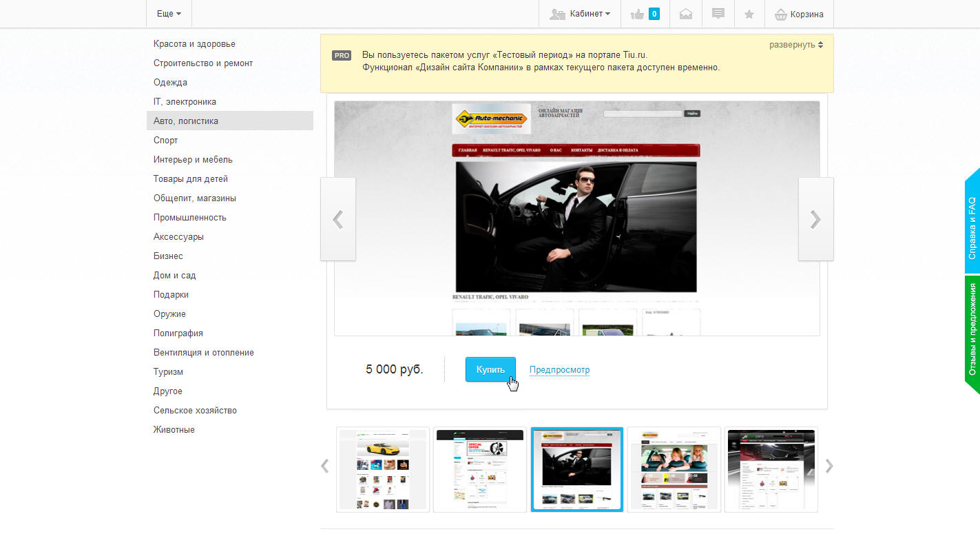
Task: Click the Купить button
Action: (x=490, y=369)
